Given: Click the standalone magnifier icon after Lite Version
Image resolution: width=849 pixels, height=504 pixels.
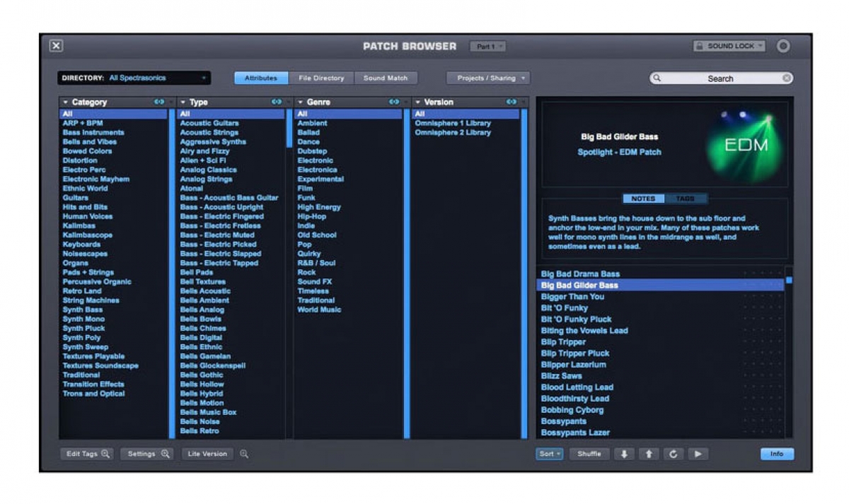Looking at the screenshot, I should pos(244,454).
